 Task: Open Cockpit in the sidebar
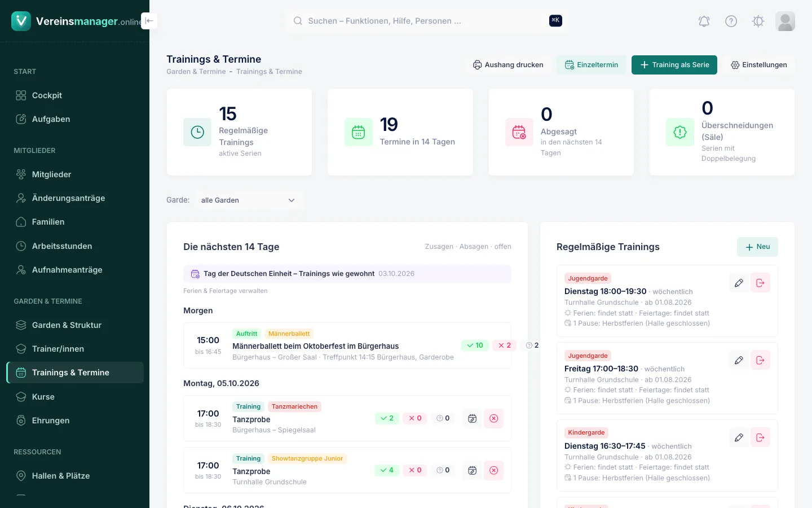74,95
